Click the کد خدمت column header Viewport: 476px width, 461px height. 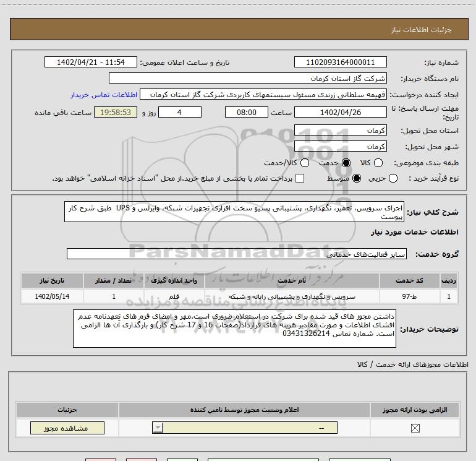[409, 280]
